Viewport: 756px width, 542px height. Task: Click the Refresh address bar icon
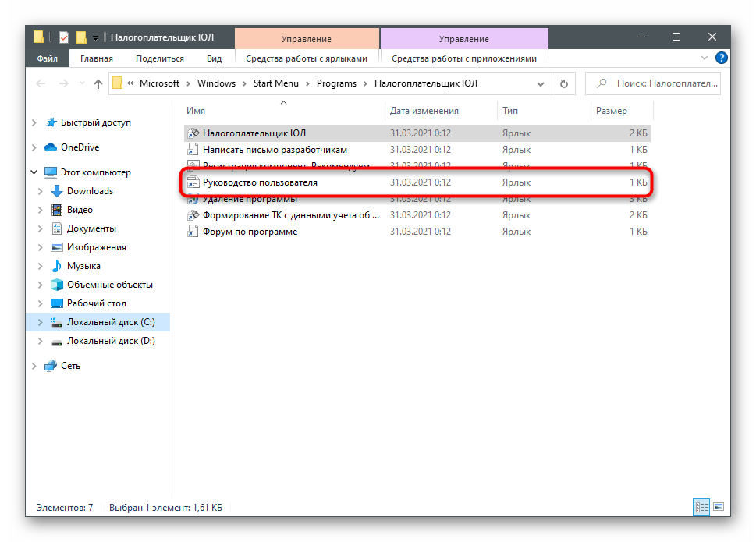[x=563, y=83]
